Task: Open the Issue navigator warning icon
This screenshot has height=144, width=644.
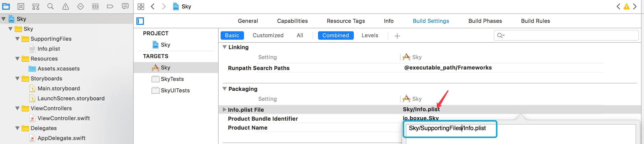Action: [66, 6]
